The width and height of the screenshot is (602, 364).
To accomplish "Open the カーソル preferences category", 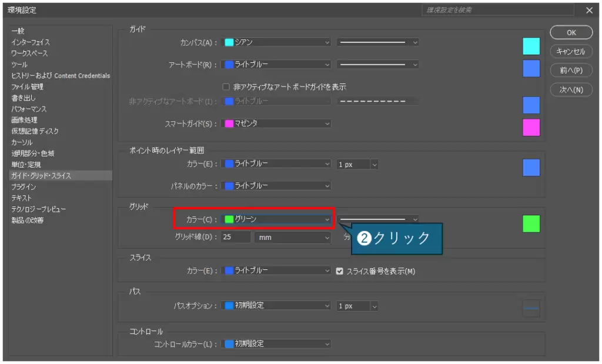I will [x=22, y=142].
